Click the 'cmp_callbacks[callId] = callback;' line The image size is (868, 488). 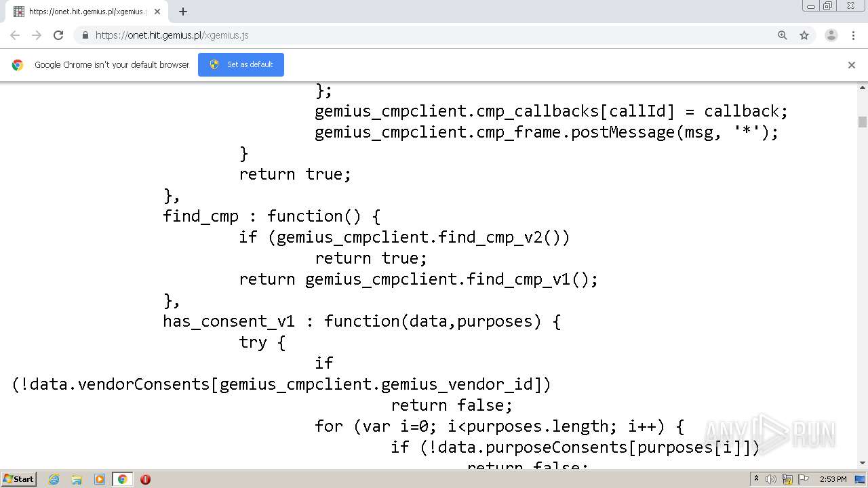pyautogui.click(x=551, y=111)
